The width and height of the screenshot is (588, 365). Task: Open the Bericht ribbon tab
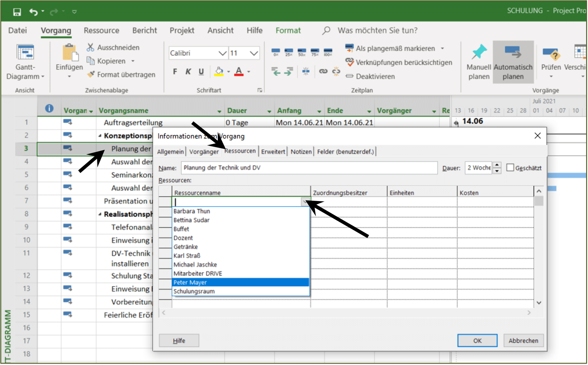point(145,31)
